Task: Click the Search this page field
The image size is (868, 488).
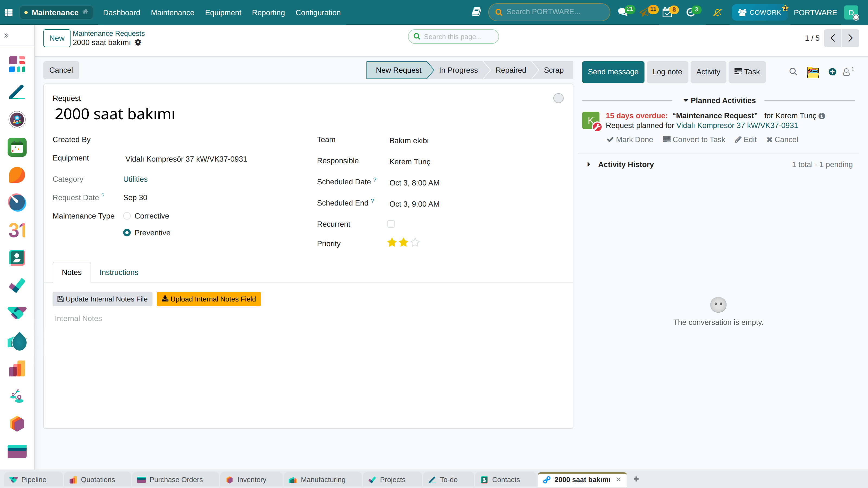Action: pyautogui.click(x=453, y=36)
